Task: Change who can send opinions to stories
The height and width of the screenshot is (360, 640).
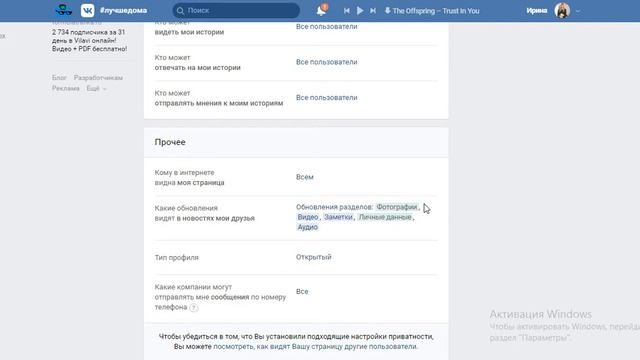Action: [327, 98]
